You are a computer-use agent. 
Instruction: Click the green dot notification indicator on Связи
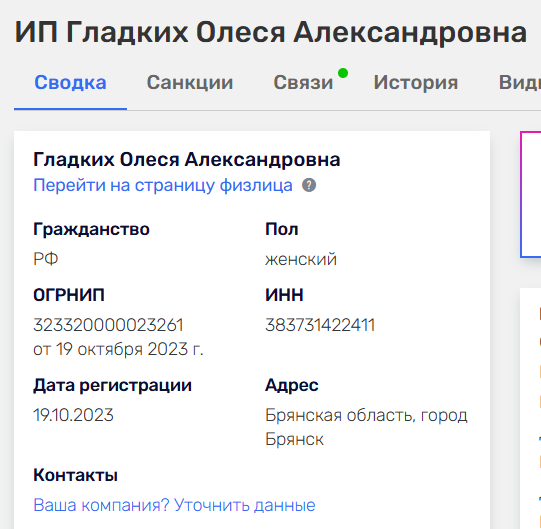click(343, 73)
